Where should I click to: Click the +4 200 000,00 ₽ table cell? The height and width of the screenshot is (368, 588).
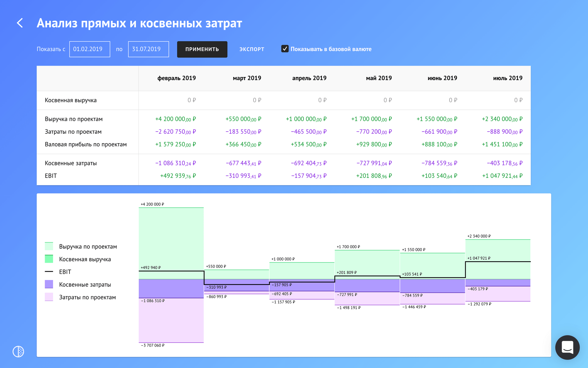tap(175, 119)
